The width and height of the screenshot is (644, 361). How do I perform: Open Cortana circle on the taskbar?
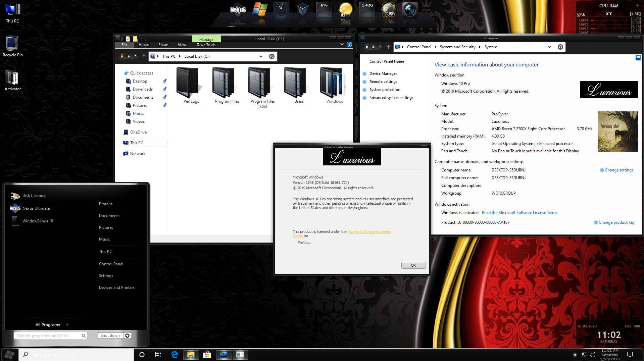point(142,355)
